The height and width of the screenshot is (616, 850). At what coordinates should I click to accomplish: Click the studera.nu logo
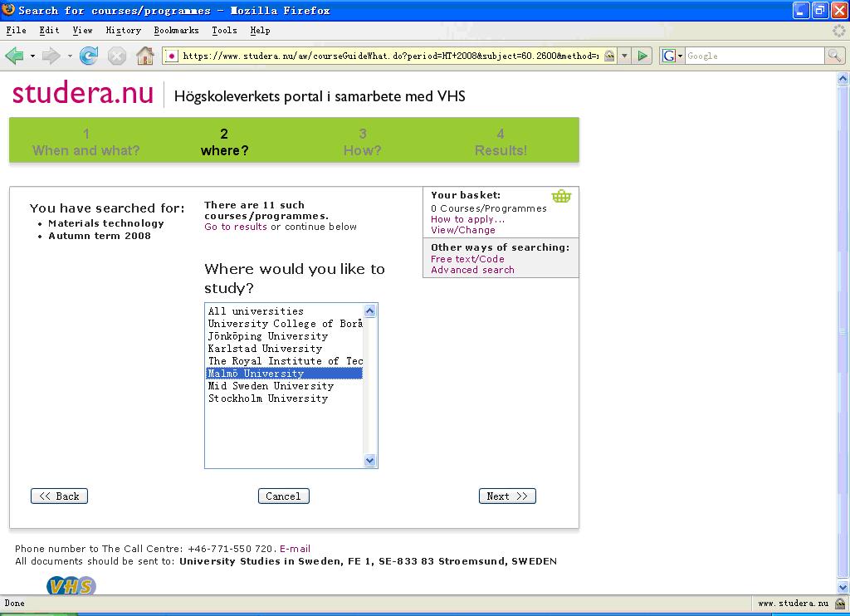pyautogui.click(x=83, y=93)
